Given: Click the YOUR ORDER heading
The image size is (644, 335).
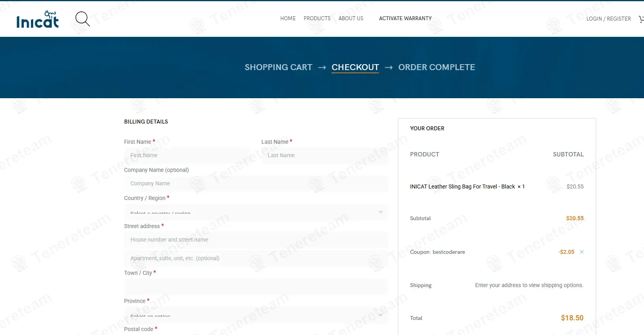Looking at the screenshot, I should point(427,128).
